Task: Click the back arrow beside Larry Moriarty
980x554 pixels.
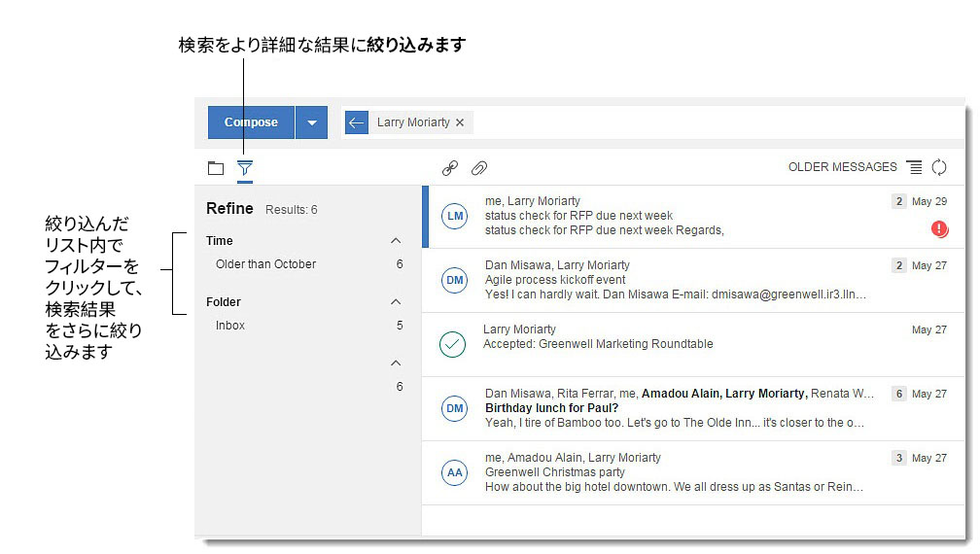Action: pos(357,122)
